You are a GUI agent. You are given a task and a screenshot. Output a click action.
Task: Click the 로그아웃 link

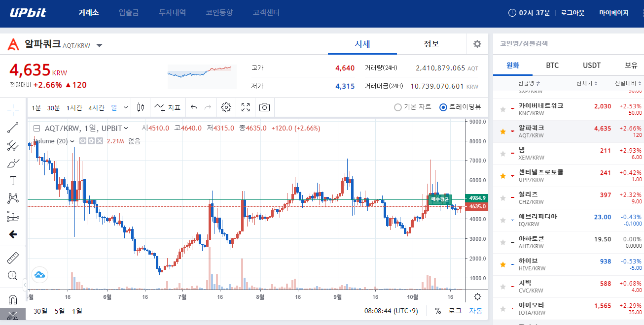click(572, 13)
